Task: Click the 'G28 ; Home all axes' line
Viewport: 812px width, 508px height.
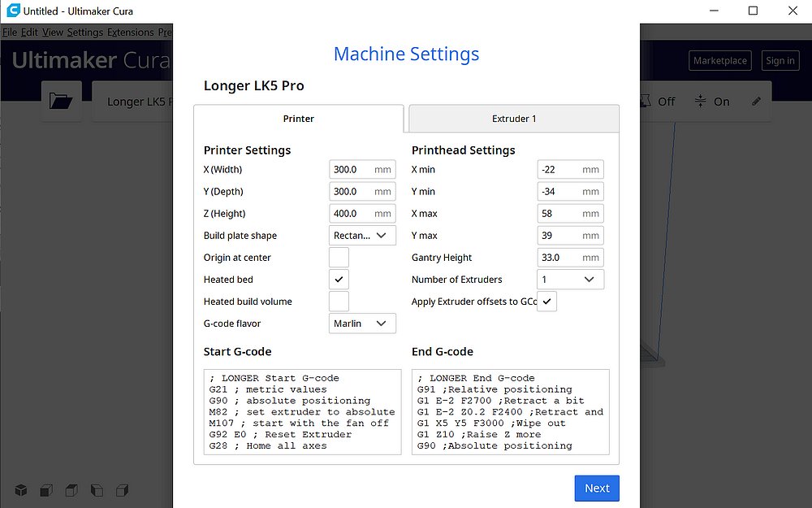Action: tap(268, 445)
